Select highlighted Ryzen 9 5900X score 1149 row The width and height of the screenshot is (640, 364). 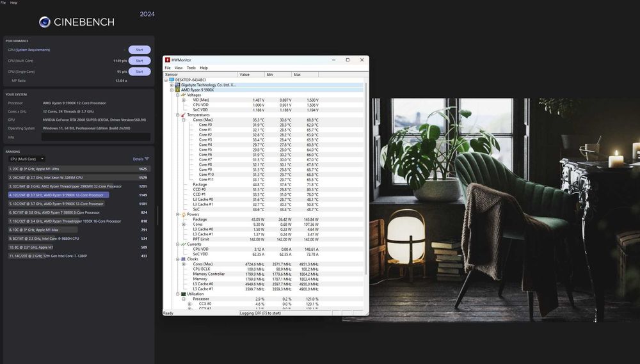tap(79, 195)
